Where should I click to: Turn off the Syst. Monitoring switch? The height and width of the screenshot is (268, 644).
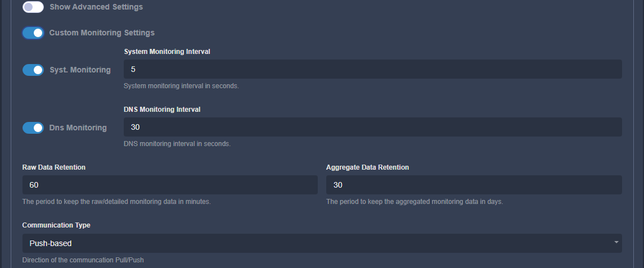tap(33, 70)
